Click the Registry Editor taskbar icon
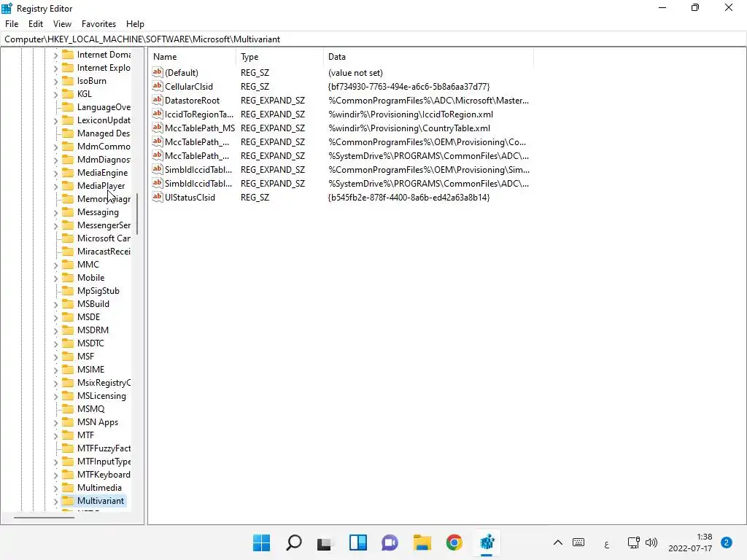The height and width of the screenshot is (560, 747). 487,542
